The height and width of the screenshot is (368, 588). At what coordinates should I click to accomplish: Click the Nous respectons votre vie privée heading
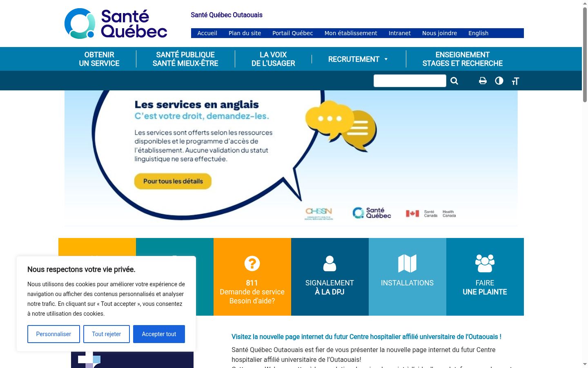[x=81, y=269]
